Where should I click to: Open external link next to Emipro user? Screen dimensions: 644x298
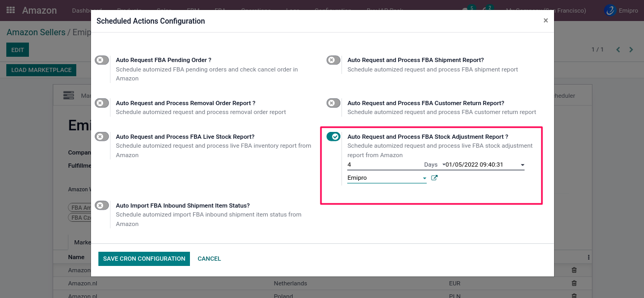click(x=434, y=178)
